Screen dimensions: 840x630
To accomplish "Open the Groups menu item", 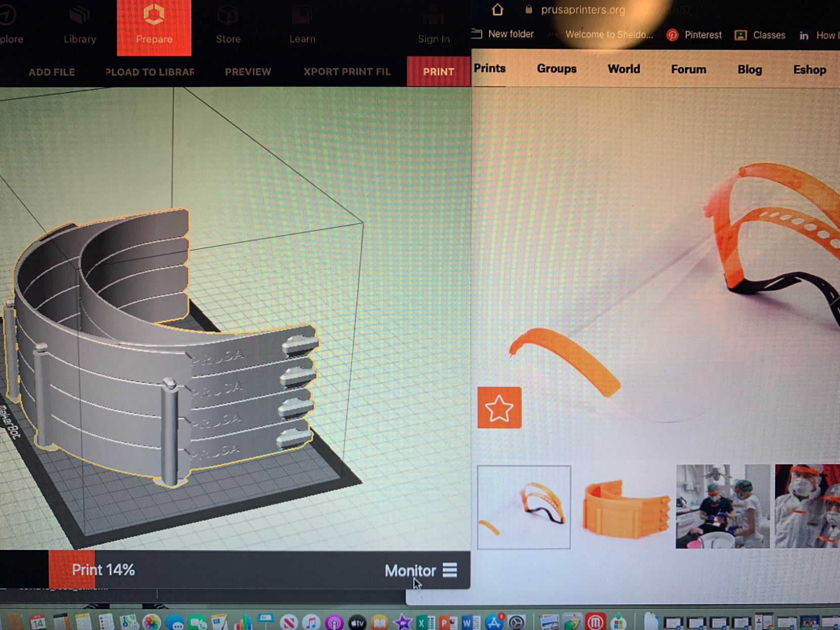I will point(556,69).
